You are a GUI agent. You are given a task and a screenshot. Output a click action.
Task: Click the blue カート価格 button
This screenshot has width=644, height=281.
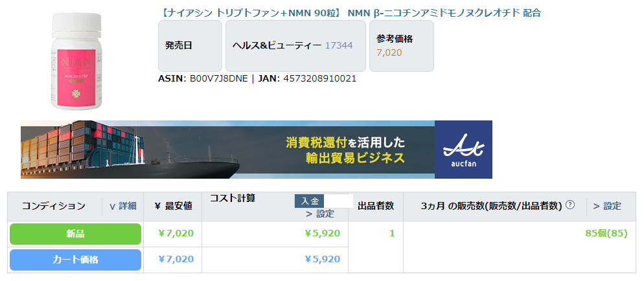75,259
